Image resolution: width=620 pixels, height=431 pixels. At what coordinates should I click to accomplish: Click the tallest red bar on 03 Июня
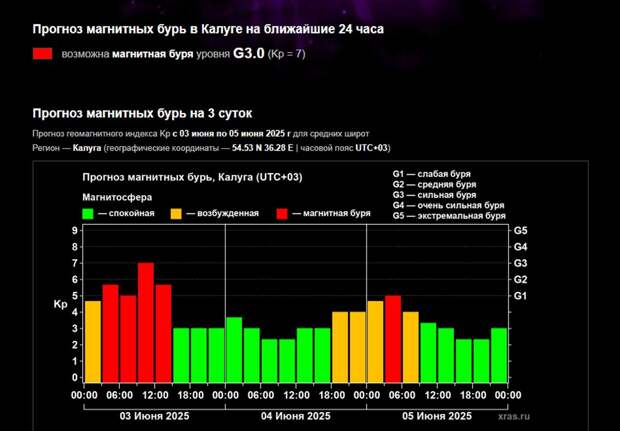pos(146,320)
